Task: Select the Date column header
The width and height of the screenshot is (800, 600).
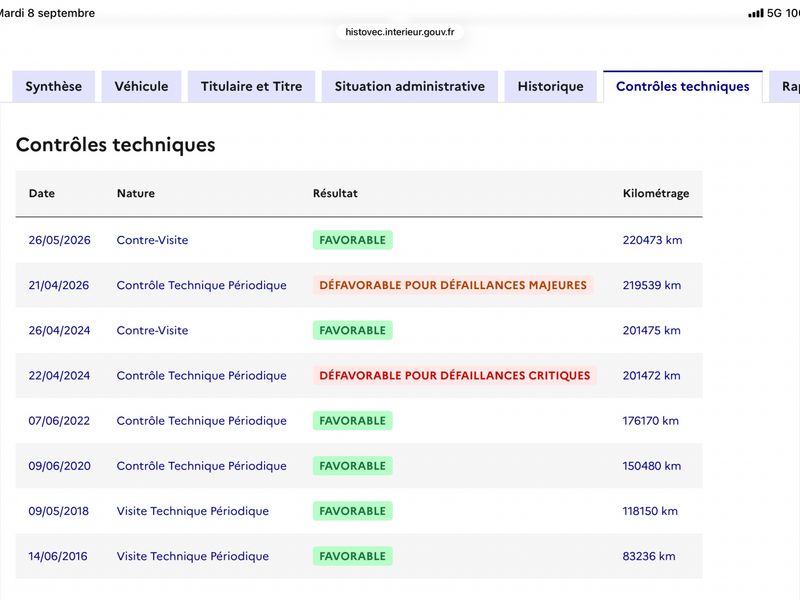Action: pyautogui.click(x=42, y=193)
